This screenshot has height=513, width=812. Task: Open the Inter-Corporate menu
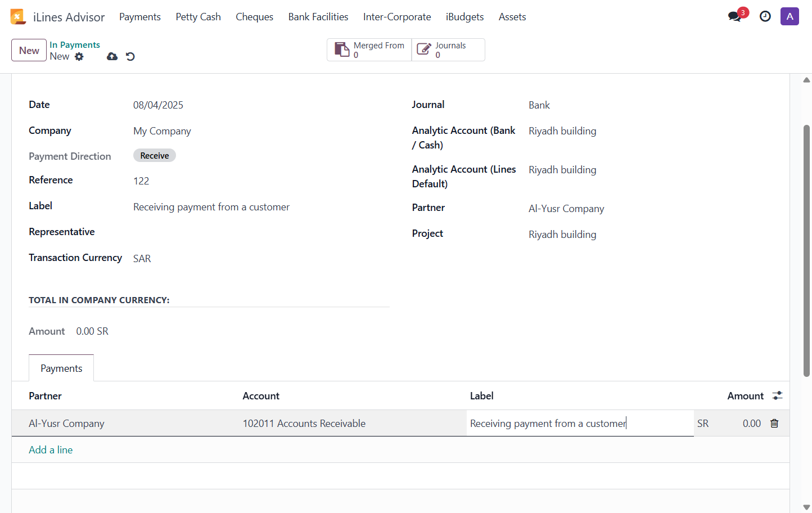coord(397,17)
